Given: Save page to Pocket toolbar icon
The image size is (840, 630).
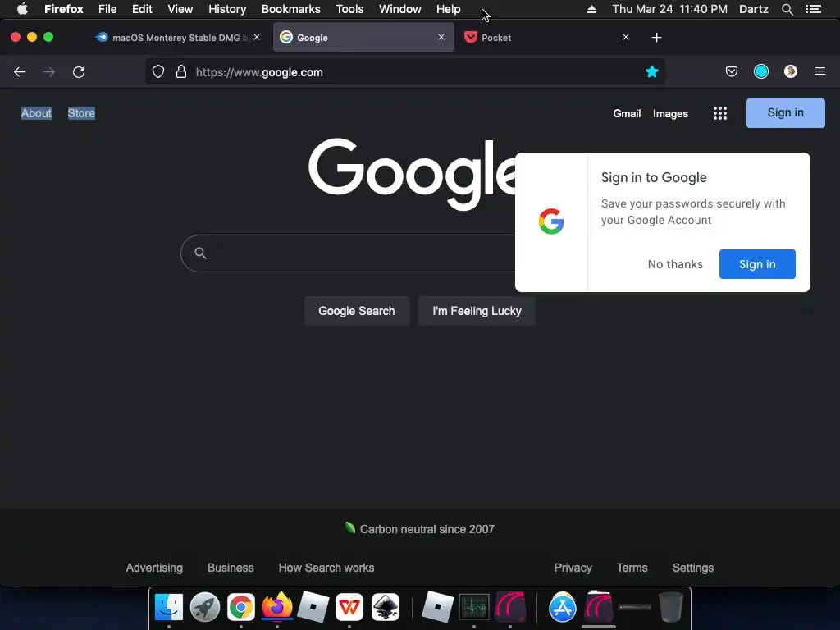Looking at the screenshot, I should (x=731, y=72).
